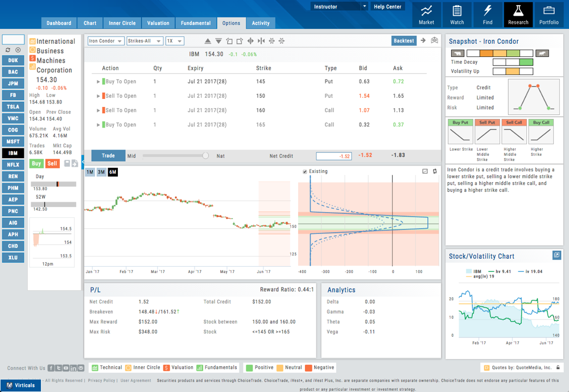Open the 1X quantity multiplier dropdown
This screenshot has width=569, height=392.
[x=175, y=41]
